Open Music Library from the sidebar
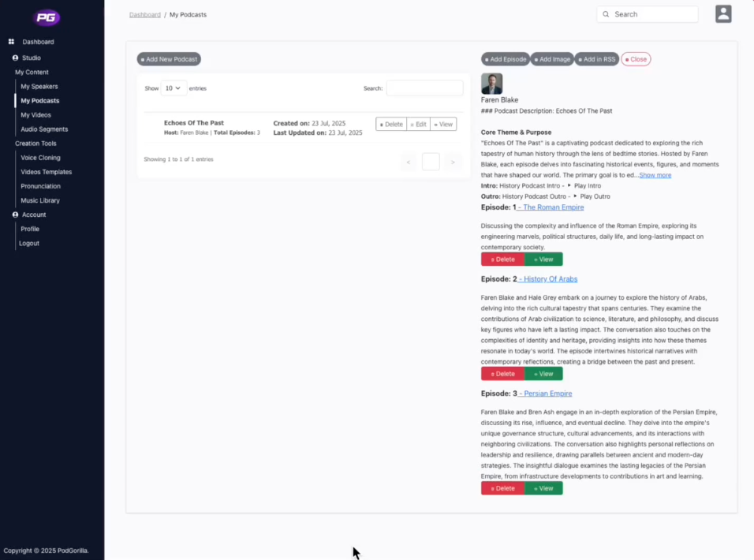This screenshot has width=754, height=560. tap(40, 200)
